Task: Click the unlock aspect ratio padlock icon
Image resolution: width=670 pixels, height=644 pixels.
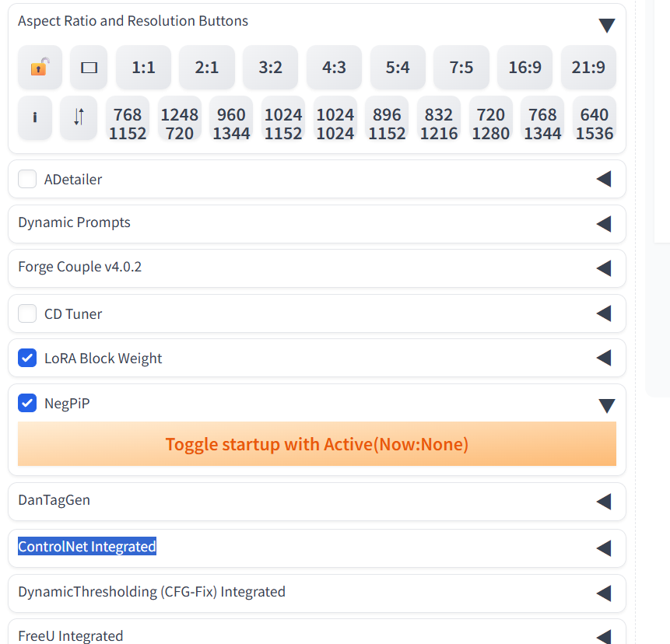Action: 40,68
